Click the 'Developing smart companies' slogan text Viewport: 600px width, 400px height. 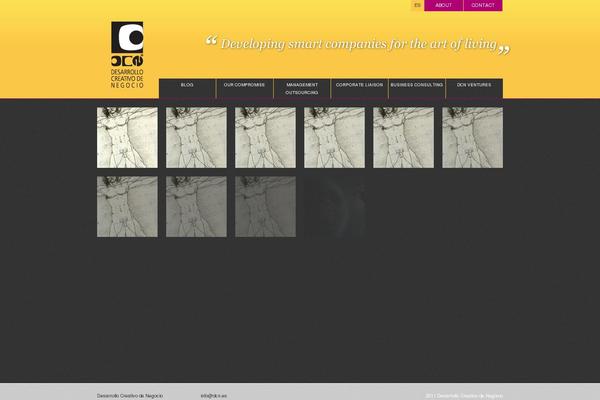point(359,44)
